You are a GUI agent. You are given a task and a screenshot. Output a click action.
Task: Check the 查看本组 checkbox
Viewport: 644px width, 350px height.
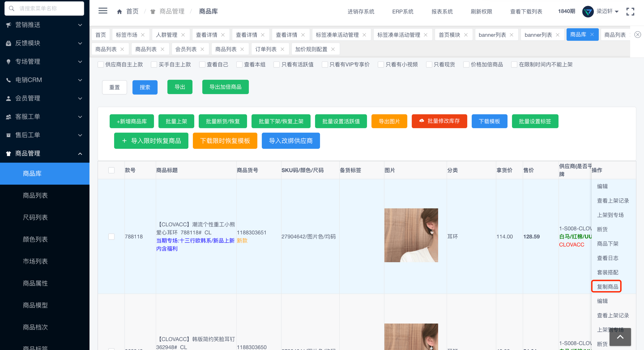(x=239, y=65)
